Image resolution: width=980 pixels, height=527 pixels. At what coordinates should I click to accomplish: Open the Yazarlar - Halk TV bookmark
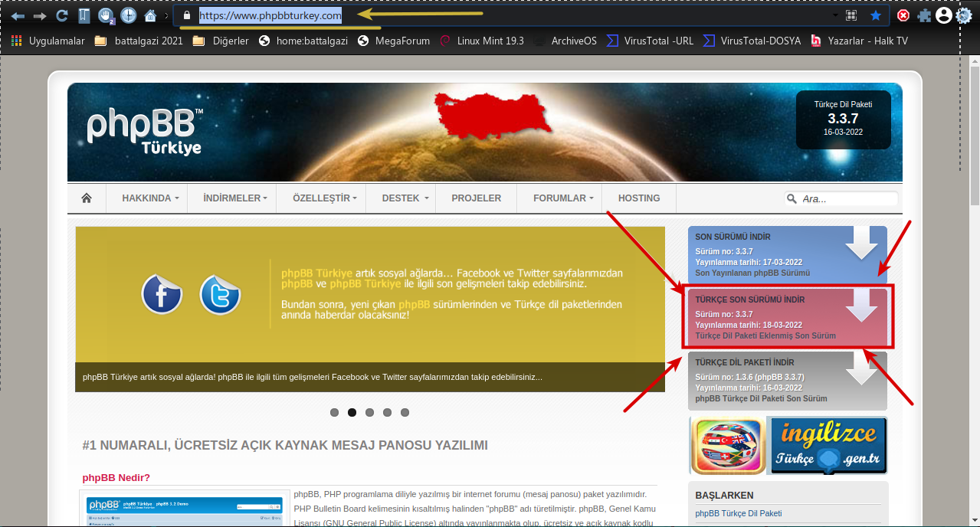coord(859,41)
